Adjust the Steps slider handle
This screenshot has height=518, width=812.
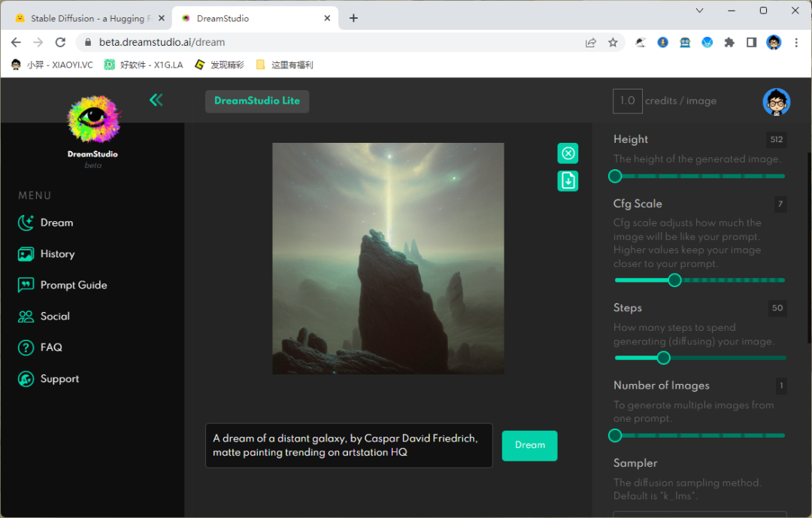click(x=663, y=358)
